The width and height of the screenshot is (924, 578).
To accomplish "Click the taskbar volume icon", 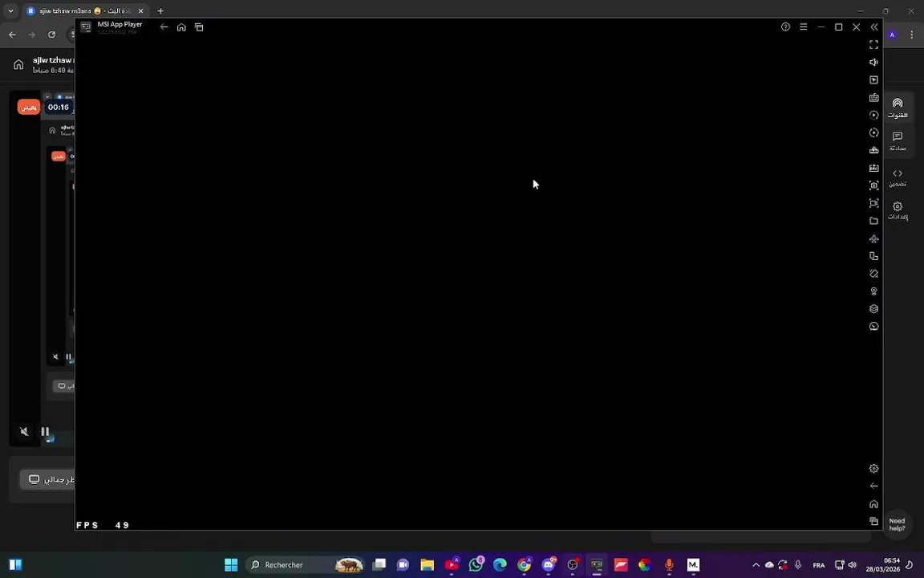I will 852,565.
